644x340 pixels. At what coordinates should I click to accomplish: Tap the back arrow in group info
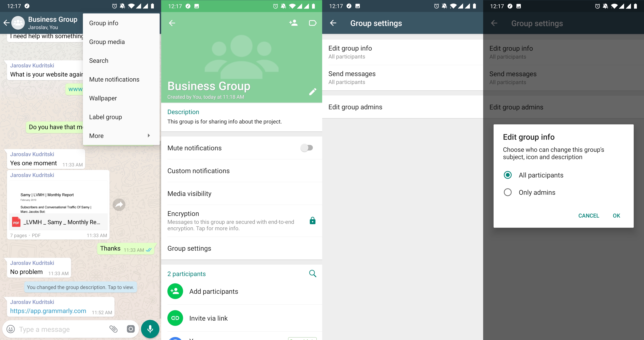pyautogui.click(x=172, y=23)
